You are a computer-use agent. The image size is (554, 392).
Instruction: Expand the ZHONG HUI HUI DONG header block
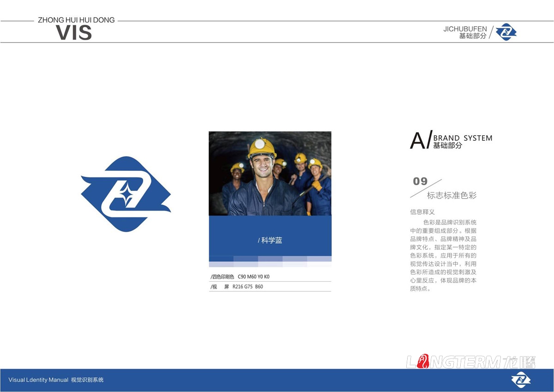click(x=75, y=20)
